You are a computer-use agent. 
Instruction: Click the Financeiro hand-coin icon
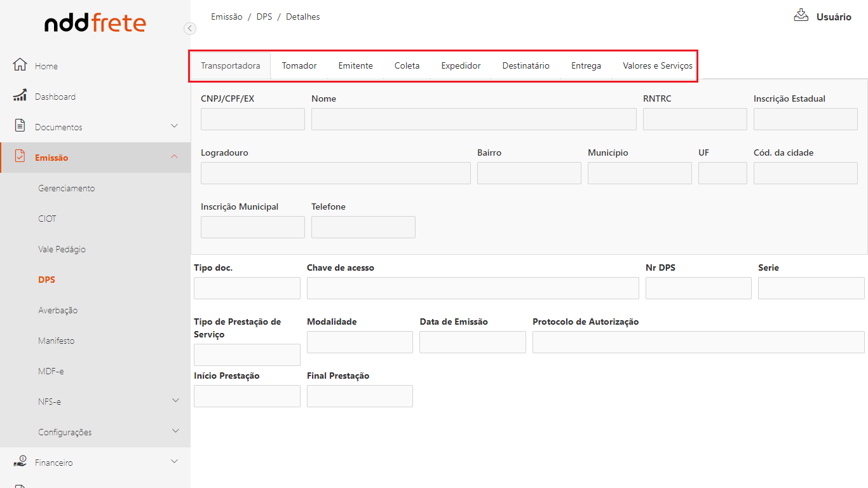point(20,462)
